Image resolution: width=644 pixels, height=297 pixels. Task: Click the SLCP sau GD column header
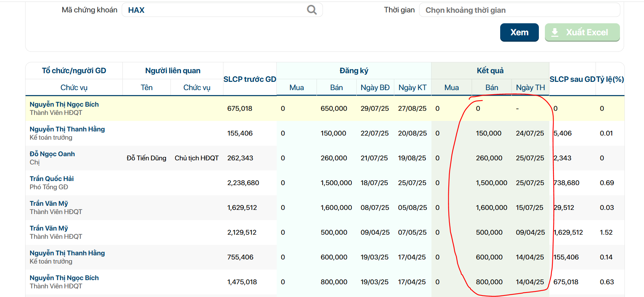(x=572, y=79)
